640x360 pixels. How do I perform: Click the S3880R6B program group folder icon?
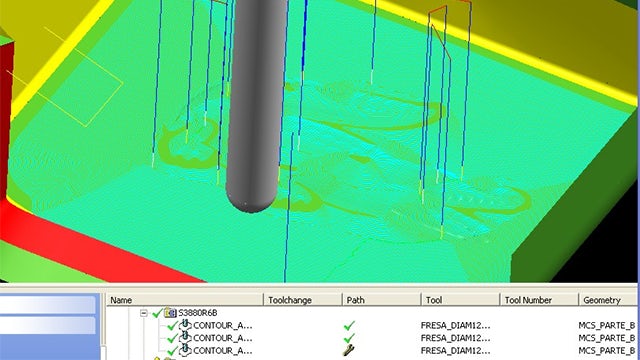(x=170, y=313)
